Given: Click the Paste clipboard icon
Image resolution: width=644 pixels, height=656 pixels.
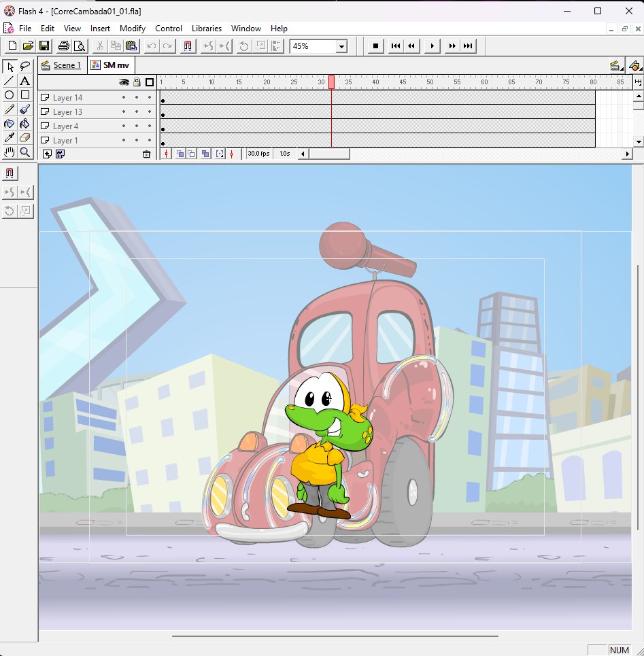Looking at the screenshot, I should point(131,46).
